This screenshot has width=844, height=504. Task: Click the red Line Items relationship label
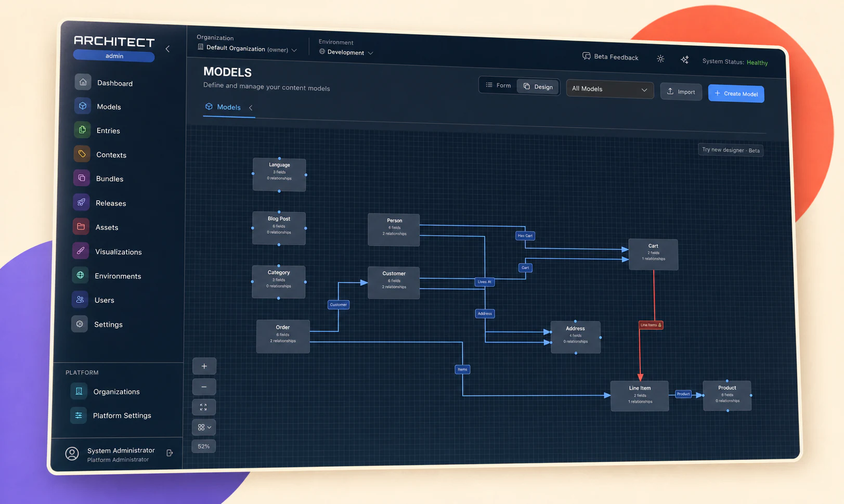click(651, 325)
